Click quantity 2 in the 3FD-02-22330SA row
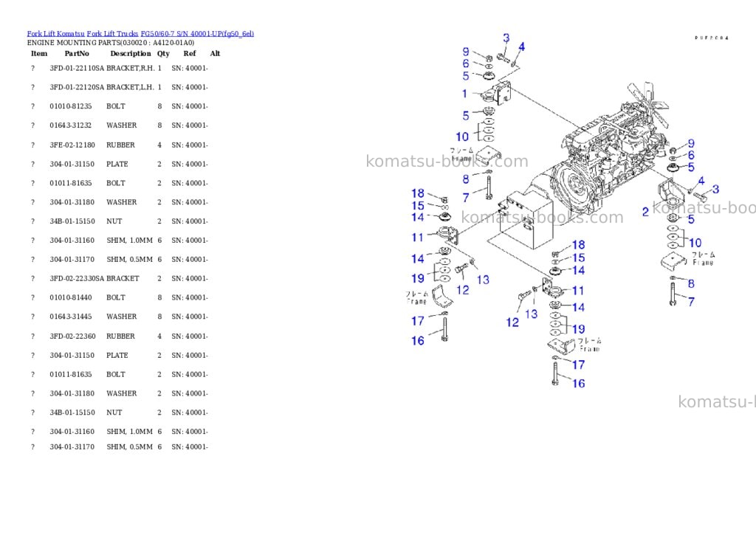This screenshot has height=535, width=756. coord(159,279)
